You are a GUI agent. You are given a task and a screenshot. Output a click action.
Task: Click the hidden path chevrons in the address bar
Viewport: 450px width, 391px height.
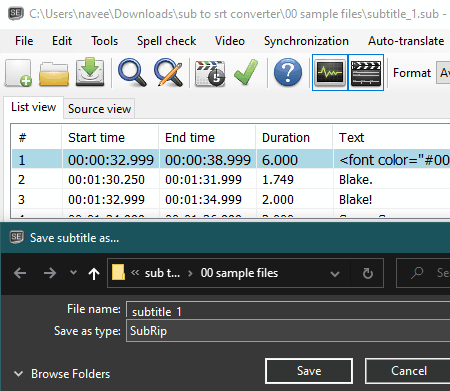pos(135,273)
